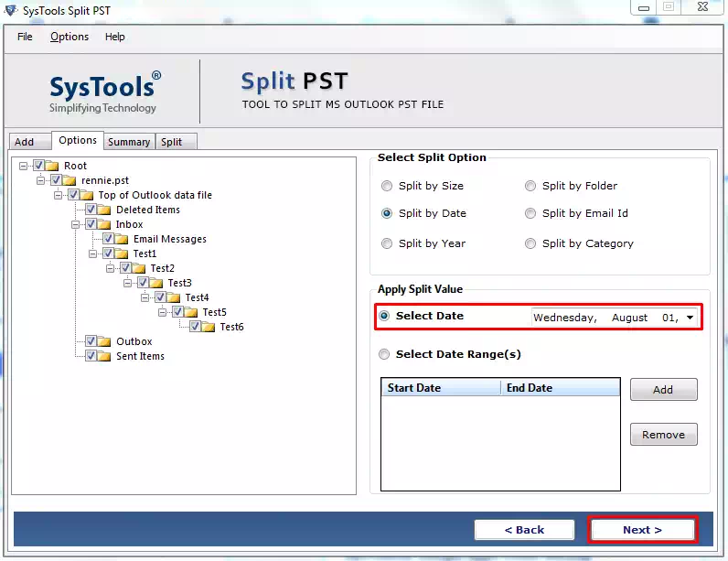Open the Options menu
The image size is (728, 561).
(x=70, y=37)
